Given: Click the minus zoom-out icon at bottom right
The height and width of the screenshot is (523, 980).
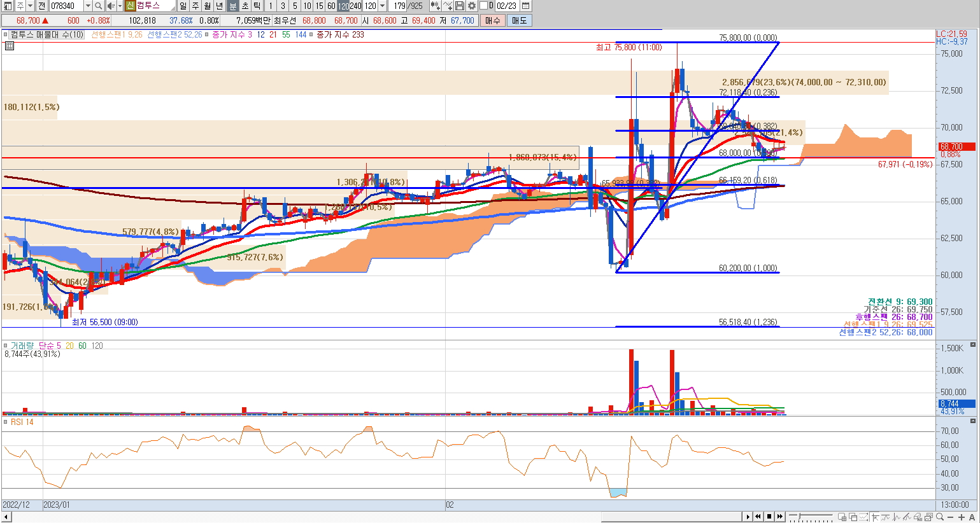Looking at the screenshot, I should (951, 517).
